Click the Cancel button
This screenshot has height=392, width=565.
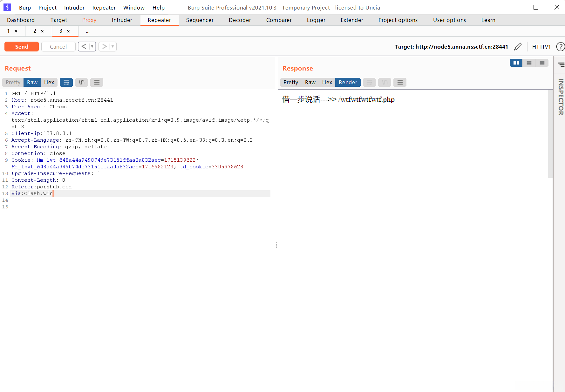tap(58, 47)
